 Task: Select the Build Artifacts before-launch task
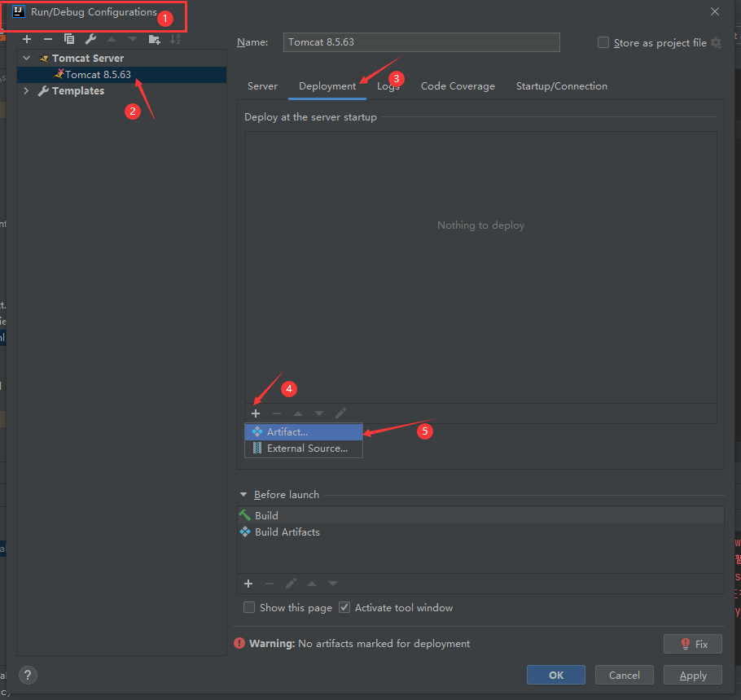[480, 532]
